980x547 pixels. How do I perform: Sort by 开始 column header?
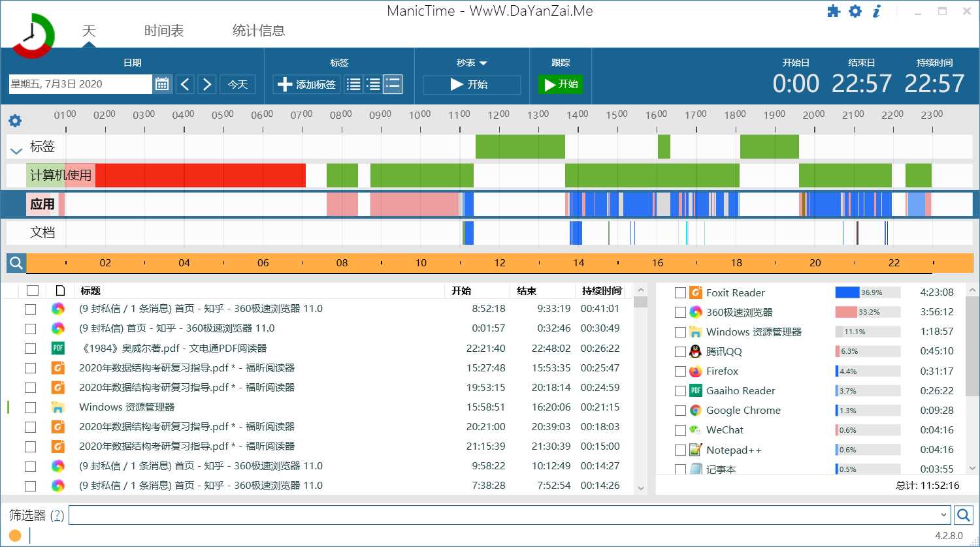click(x=461, y=290)
